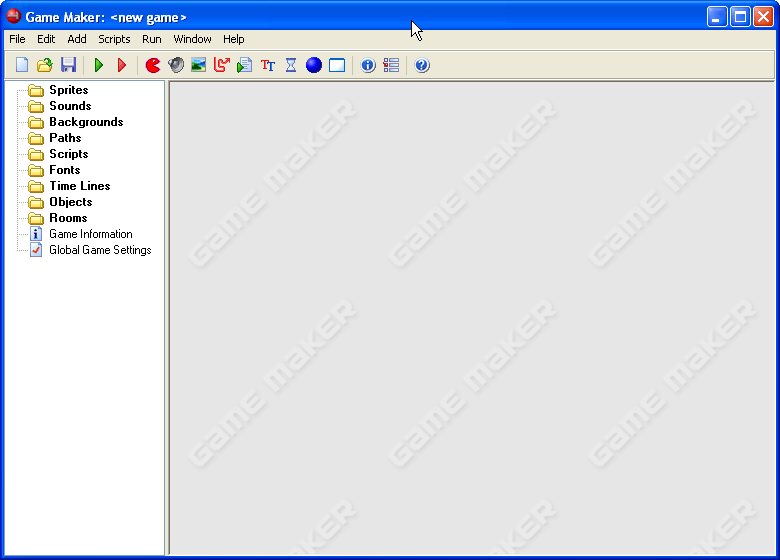The width and height of the screenshot is (780, 560).
Task: Save the game using floppy icon
Action: 68,65
